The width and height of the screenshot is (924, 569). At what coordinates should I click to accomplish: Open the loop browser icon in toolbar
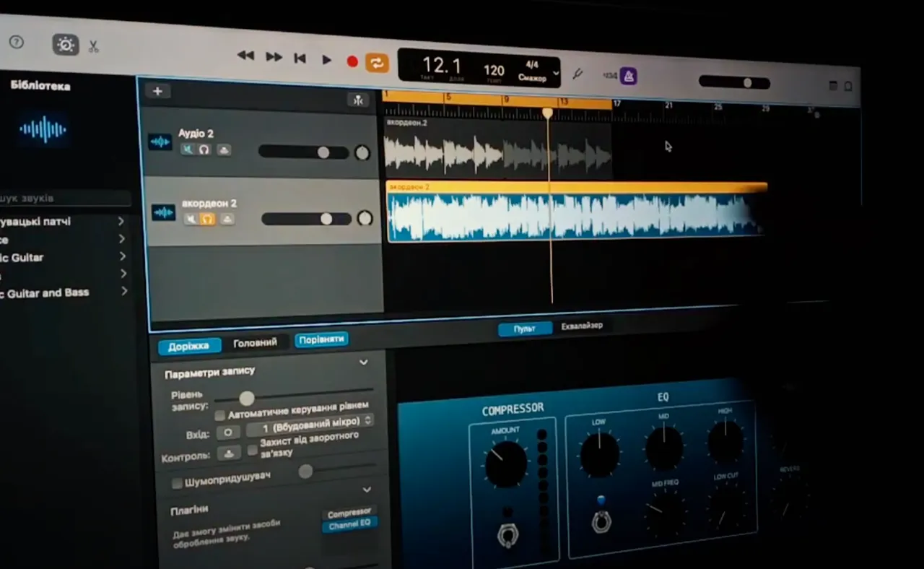(x=848, y=87)
